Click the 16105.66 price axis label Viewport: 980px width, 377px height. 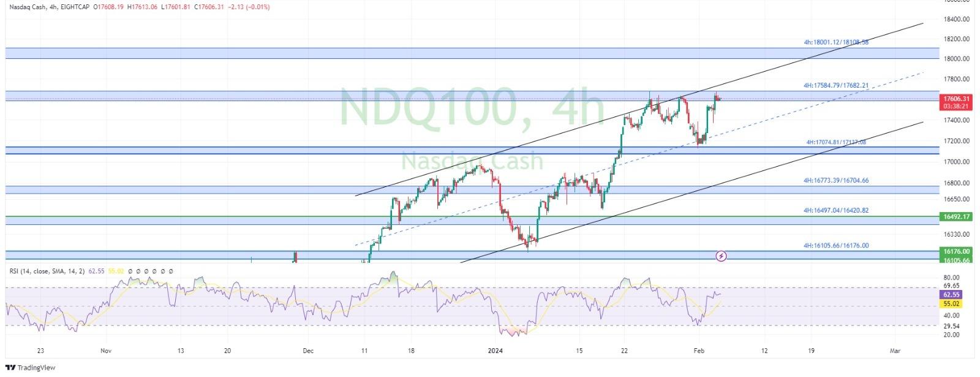point(956,260)
